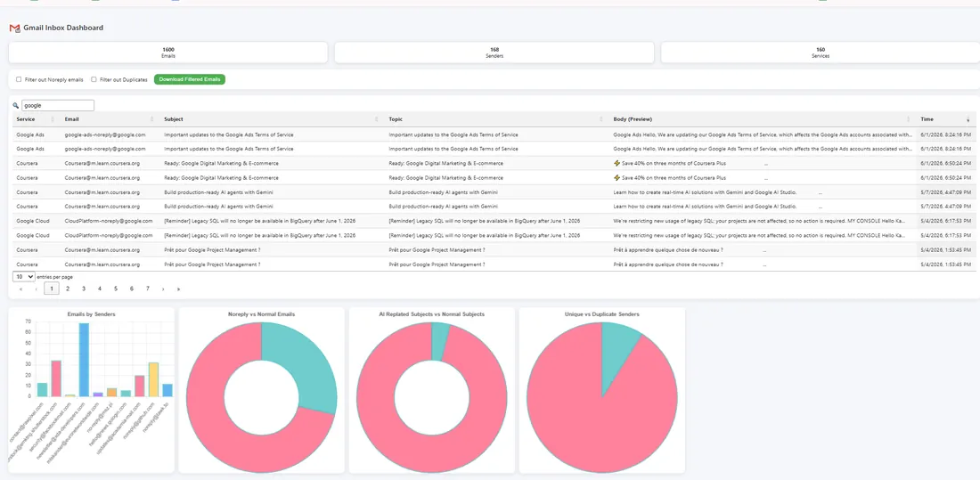This screenshot has width=980, height=480.
Task: Click the tallest blue bar in Emails by Senders
Action: point(84,360)
